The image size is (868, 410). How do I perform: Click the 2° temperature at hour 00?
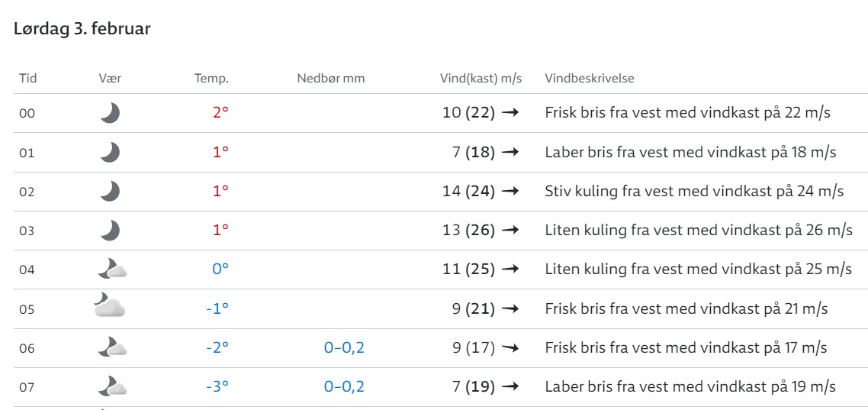[x=221, y=113]
